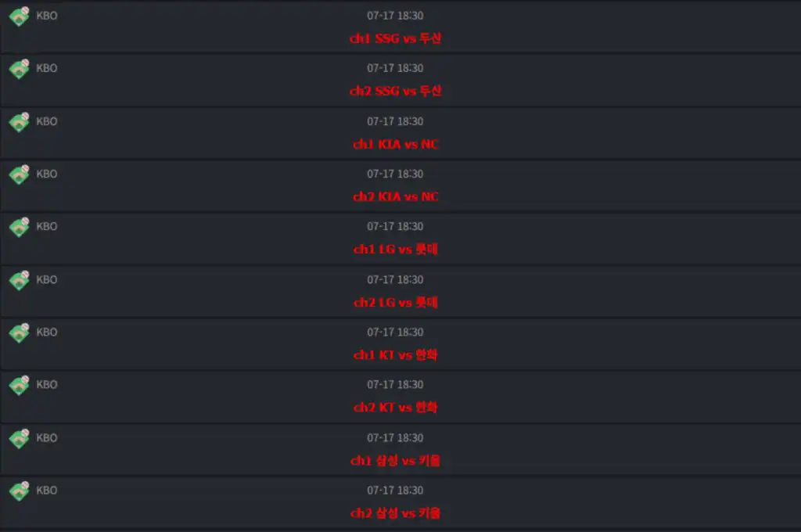This screenshot has height=532, width=801.
Task: Open ch2 삼성 vs 키움 game link
Action: click(x=395, y=513)
